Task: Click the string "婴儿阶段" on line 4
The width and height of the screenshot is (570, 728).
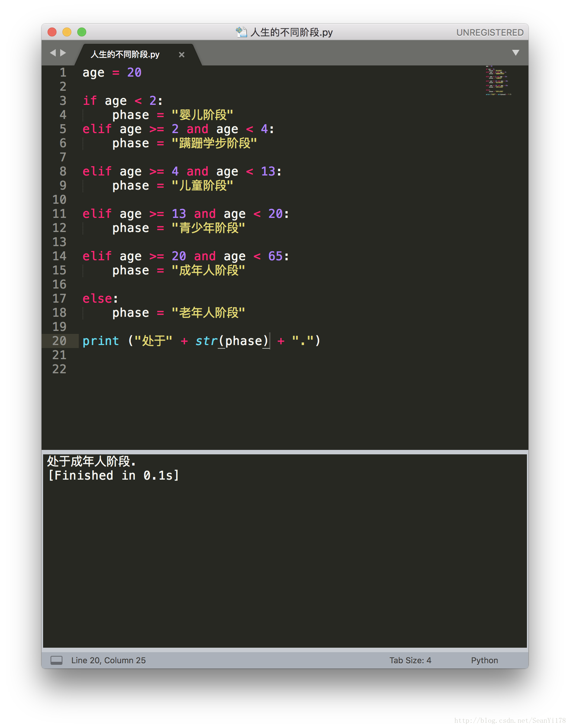Action: click(203, 115)
